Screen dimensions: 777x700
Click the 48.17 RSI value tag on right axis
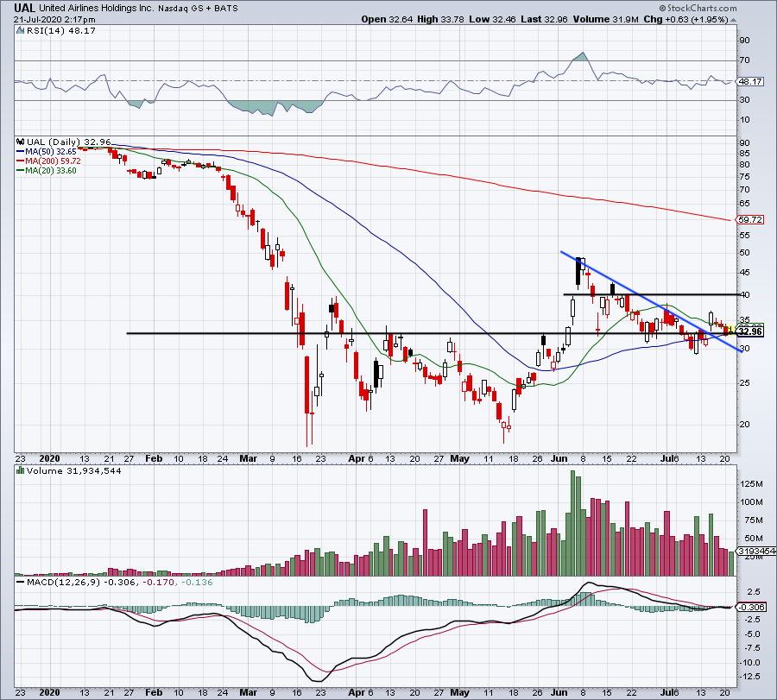pos(750,81)
